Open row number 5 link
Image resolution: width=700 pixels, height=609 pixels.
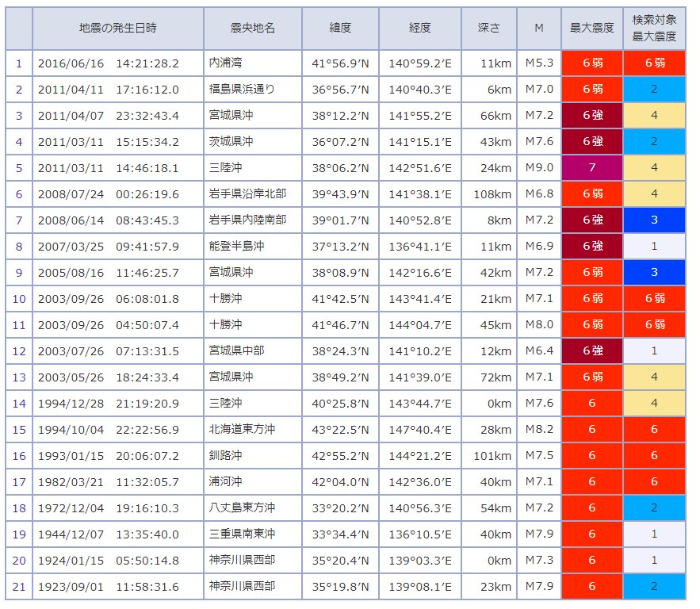pos(19,168)
